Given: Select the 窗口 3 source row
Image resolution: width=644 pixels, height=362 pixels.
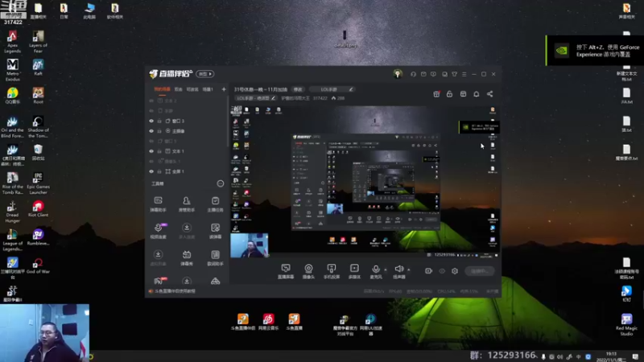Looking at the screenshot, I should pyautogui.click(x=187, y=121).
